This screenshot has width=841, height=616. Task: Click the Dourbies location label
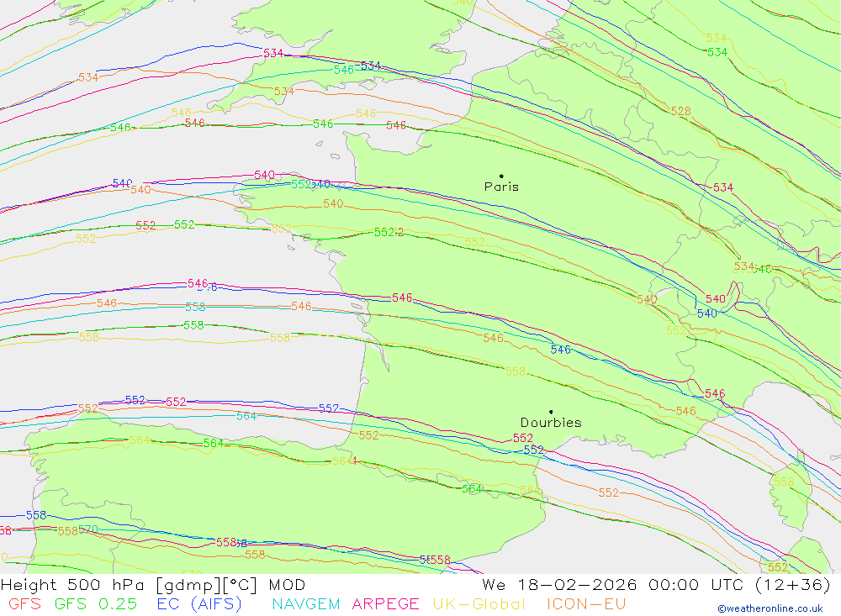[551, 423]
